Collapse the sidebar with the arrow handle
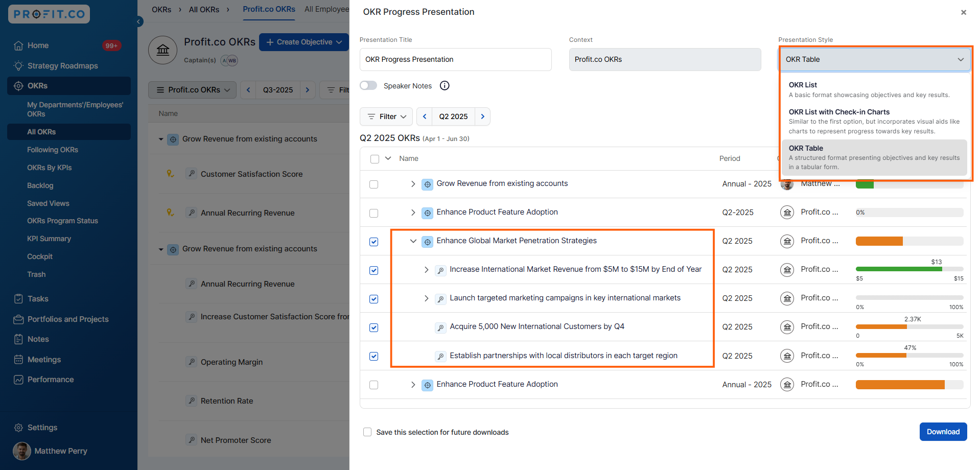The height and width of the screenshot is (470, 980). tap(139, 21)
